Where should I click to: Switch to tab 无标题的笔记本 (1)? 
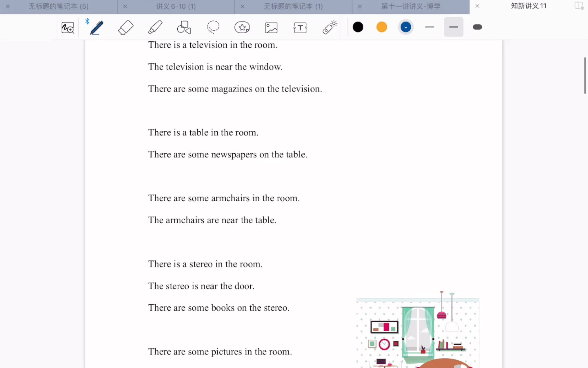point(293,6)
